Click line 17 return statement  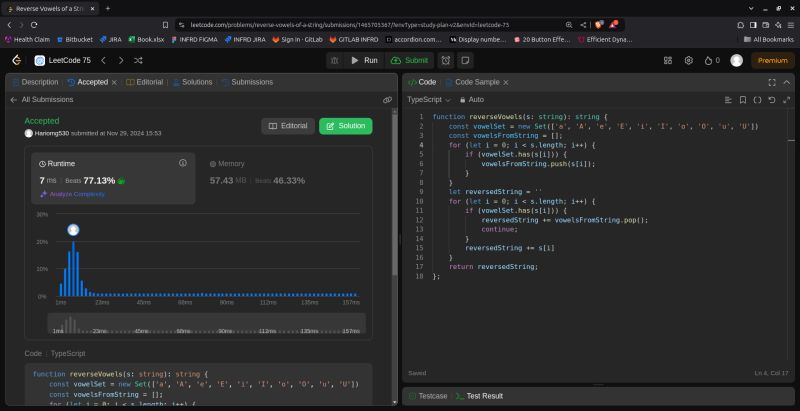(x=493, y=267)
